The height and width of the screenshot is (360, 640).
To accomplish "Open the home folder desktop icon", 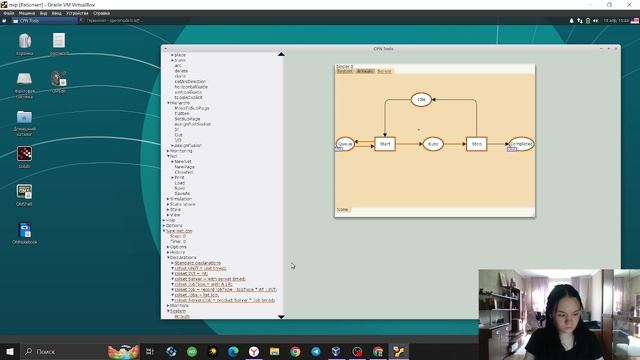I will tap(24, 117).
